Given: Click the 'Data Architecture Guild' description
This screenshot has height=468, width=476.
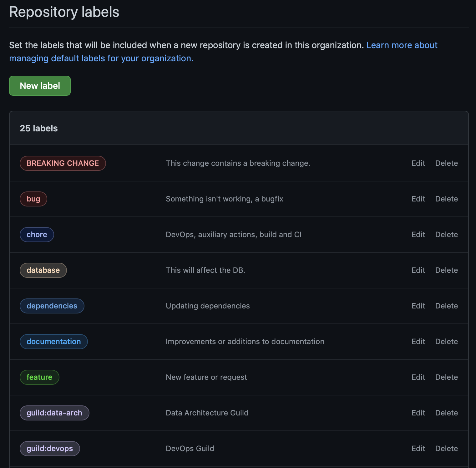Looking at the screenshot, I should click(x=207, y=413).
